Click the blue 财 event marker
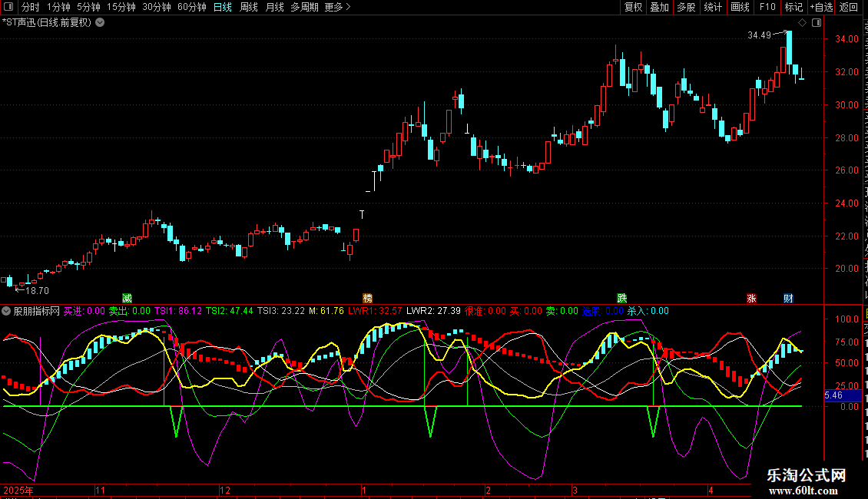868x499 pixels. pyautogui.click(x=788, y=298)
